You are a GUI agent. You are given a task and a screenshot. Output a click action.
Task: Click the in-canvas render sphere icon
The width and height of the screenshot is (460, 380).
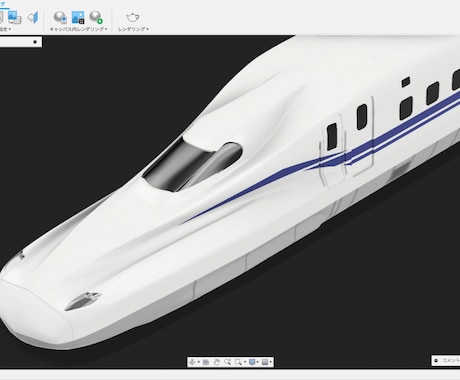pos(60,17)
